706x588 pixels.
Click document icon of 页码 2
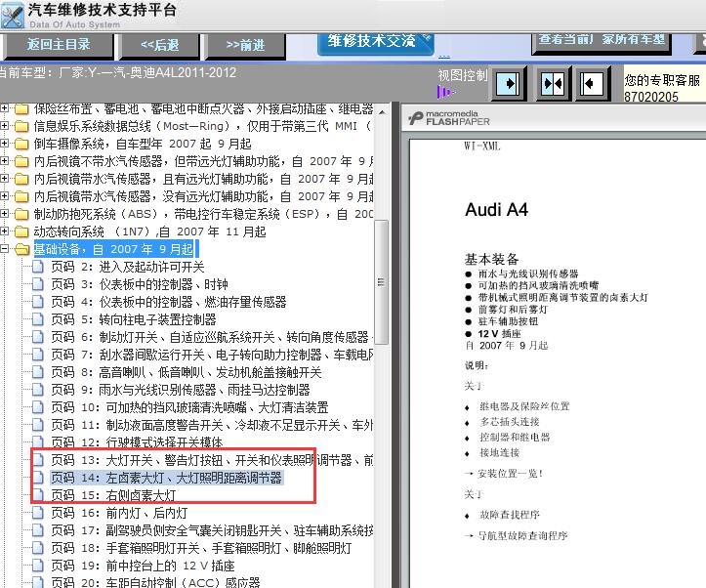click(38, 267)
